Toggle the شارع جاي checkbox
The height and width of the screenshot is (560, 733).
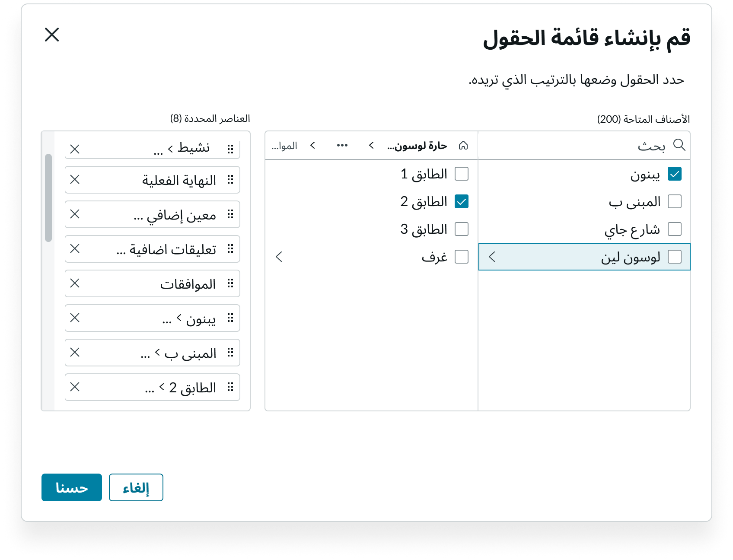(674, 229)
